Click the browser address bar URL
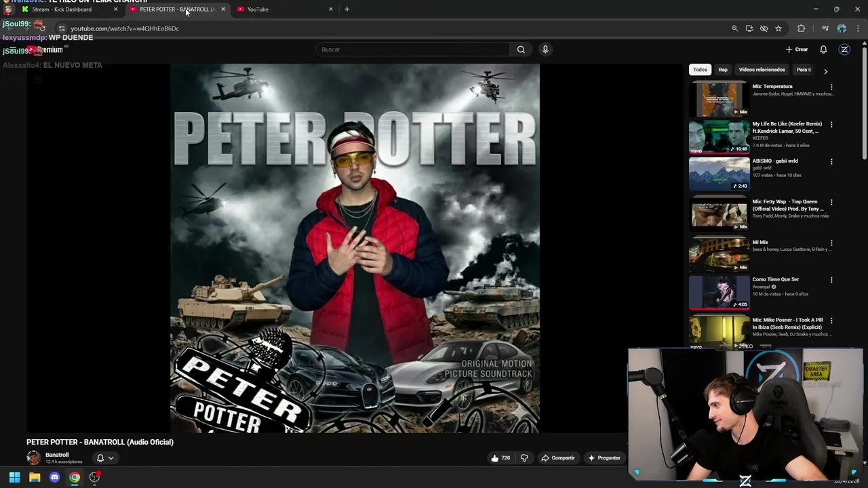 pyautogui.click(x=125, y=28)
